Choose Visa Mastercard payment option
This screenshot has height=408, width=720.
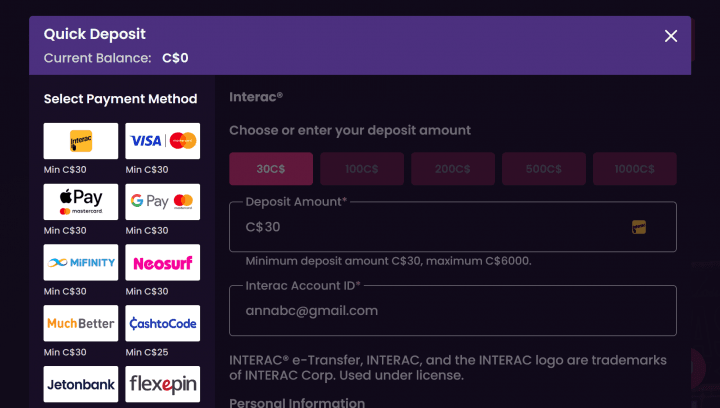(163, 141)
